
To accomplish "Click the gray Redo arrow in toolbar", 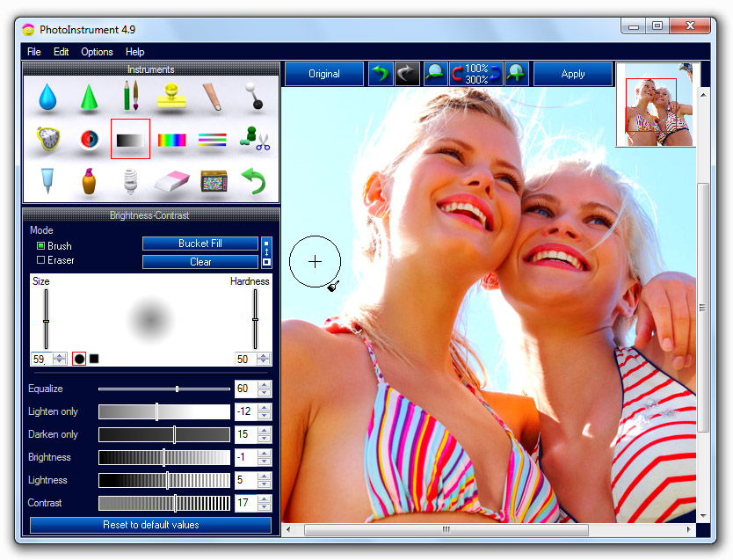I will (407, 74).
